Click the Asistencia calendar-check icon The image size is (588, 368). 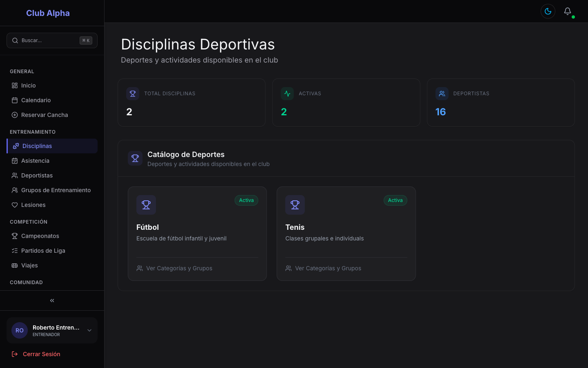[x=15, y=161]
